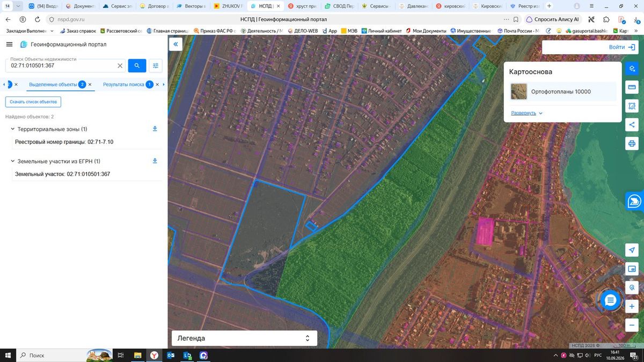Open File Explorer from taskbar
The height and width of the screenshot is (362, 644).
point(137,355)
